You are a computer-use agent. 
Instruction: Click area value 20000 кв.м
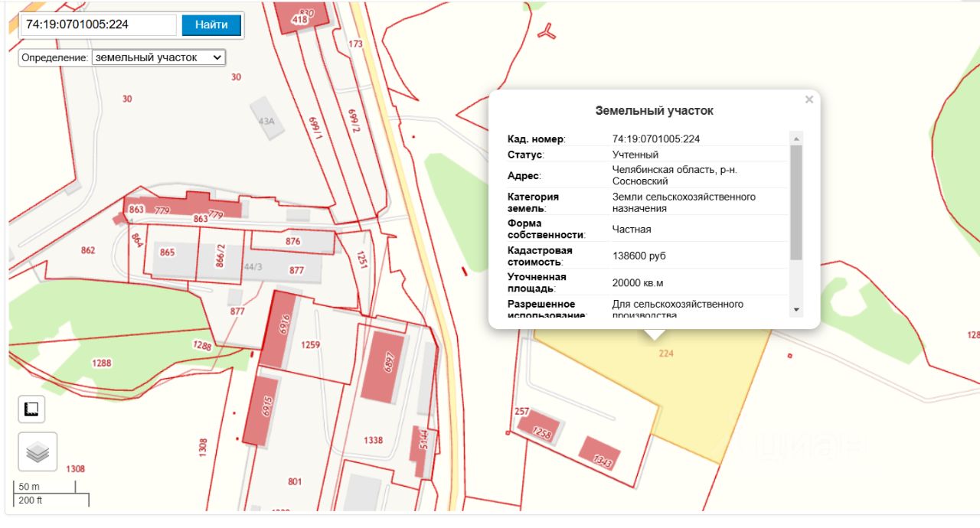(638, 282)
